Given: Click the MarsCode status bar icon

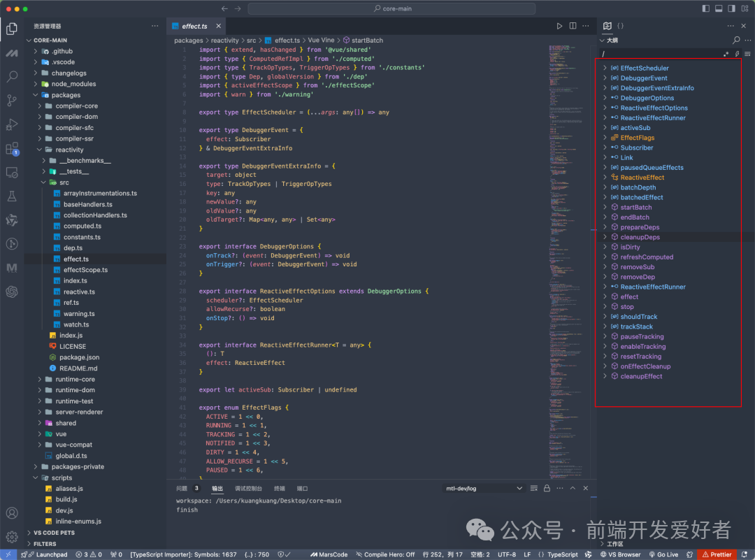Looking at the screenshot, I should tap(329, 554).
